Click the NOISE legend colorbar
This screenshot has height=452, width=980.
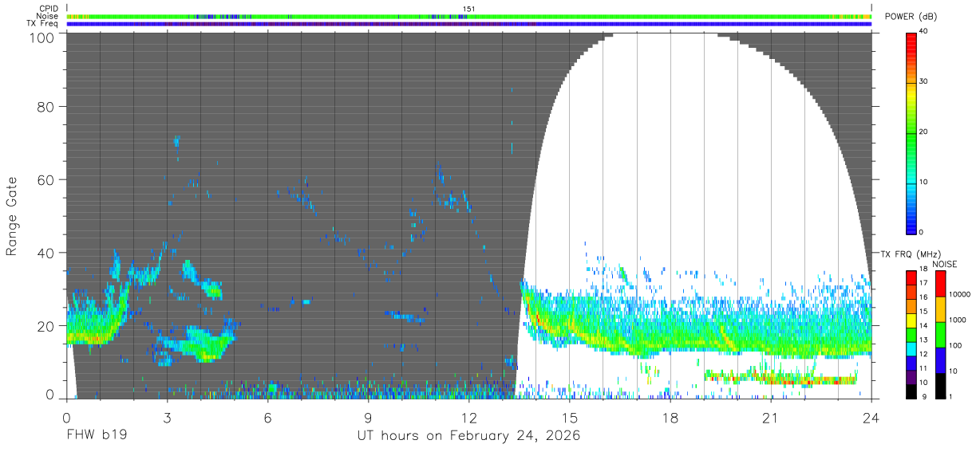[940, 334]
